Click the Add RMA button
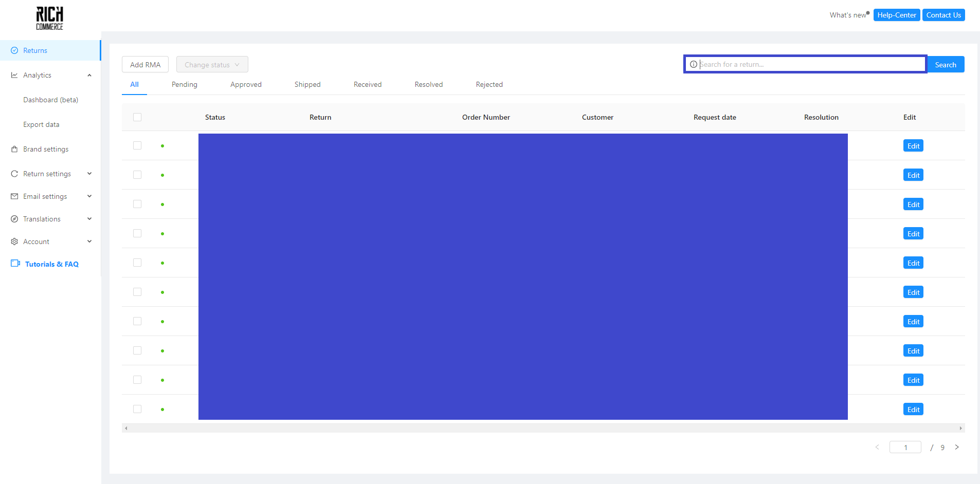Image resolution: width=980 pixels, height=484 pixels. (x=145, y=64)
